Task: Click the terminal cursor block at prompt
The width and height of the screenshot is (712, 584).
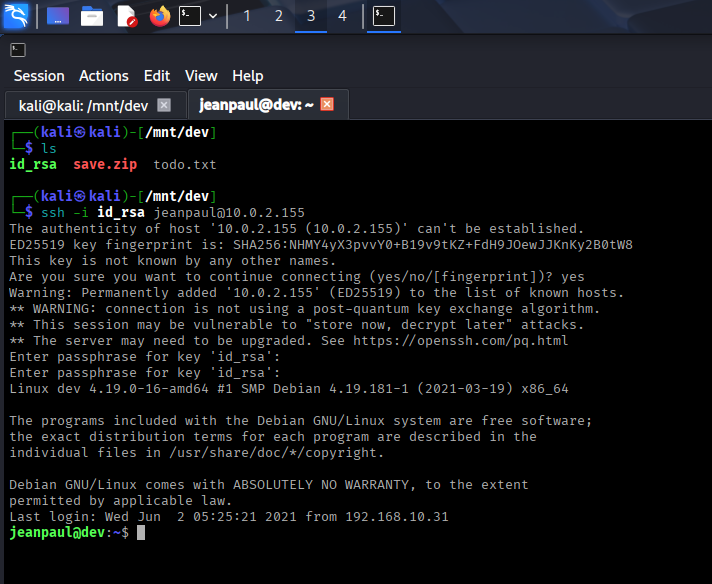Action: pos(141,533)
